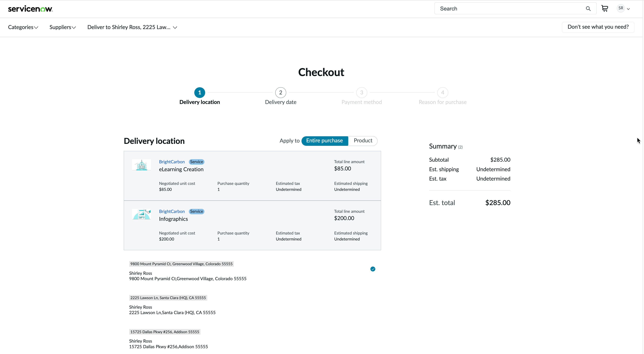Select 9800 Mount Pyramid Ct address label

[181, 264]
